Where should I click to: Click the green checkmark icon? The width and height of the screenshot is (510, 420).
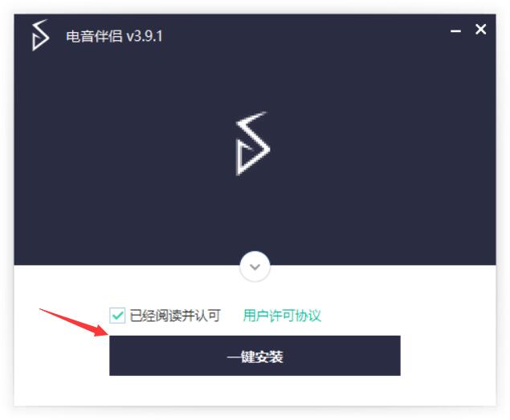[x=117, y=316]
